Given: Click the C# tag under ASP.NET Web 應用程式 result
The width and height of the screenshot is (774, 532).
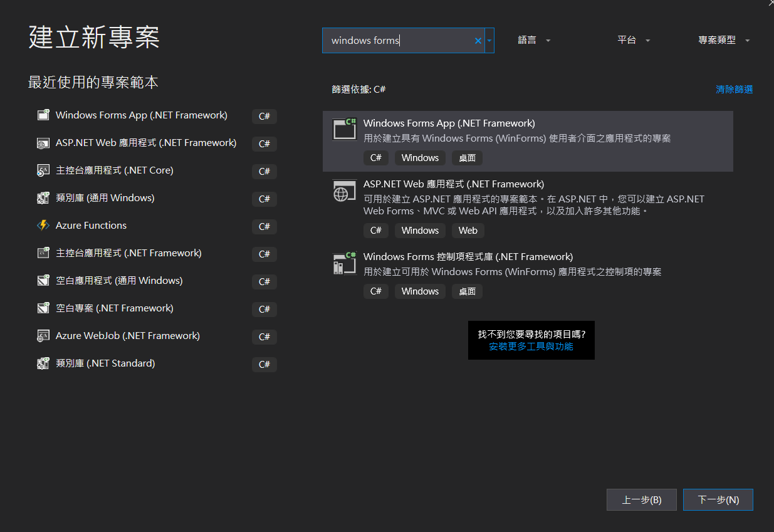Looking at the screenshot, I should 376,231.
